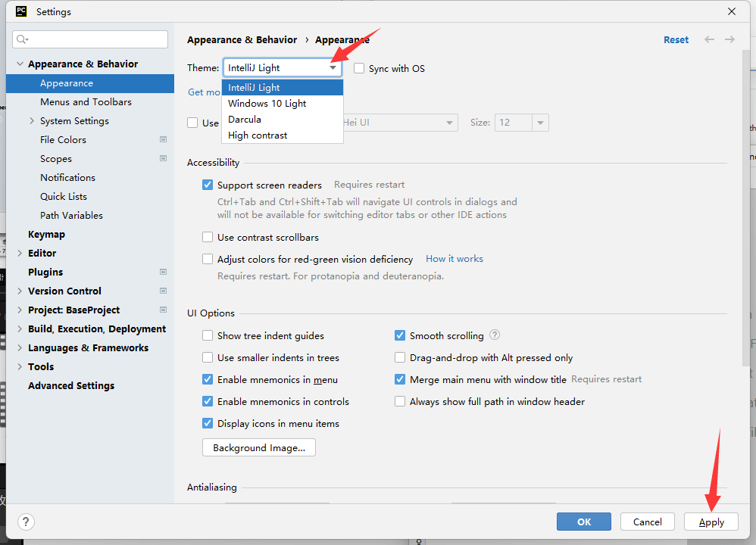Click the project-level icon beside Version Control
756x545 pixels.
[163, 291]
